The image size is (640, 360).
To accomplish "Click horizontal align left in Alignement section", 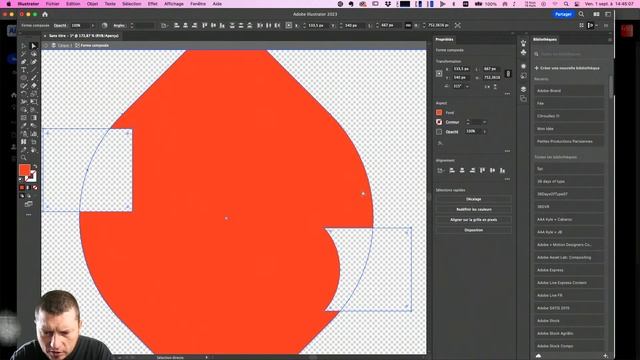I will tap(452, 170).
